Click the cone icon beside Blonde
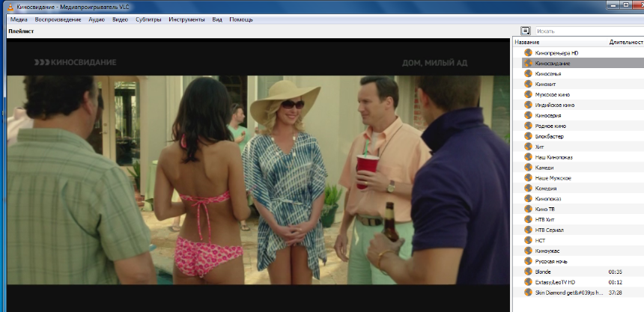The height and width of the screenshot is (312, 644). [x=528, y=272]
